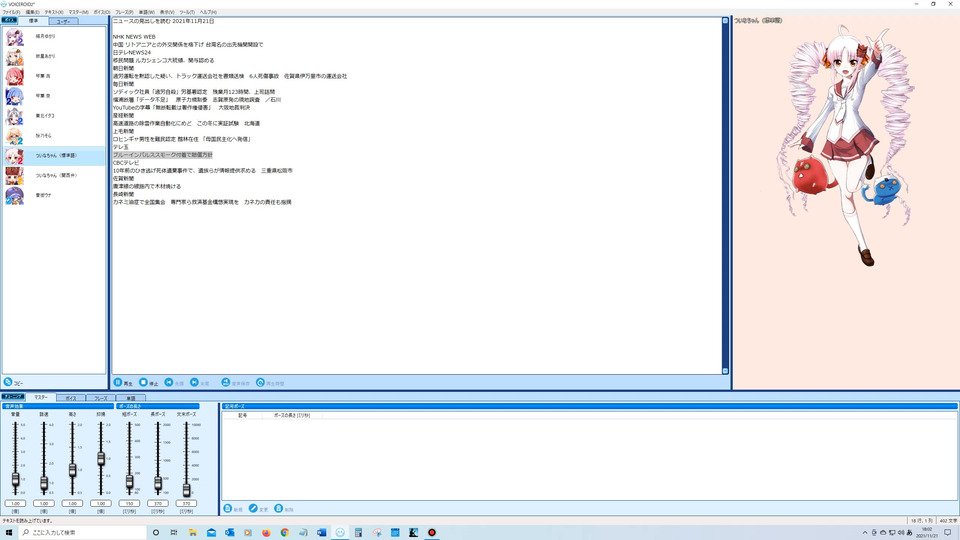Click the Save audio (音声保存) icon

(226, 382)
